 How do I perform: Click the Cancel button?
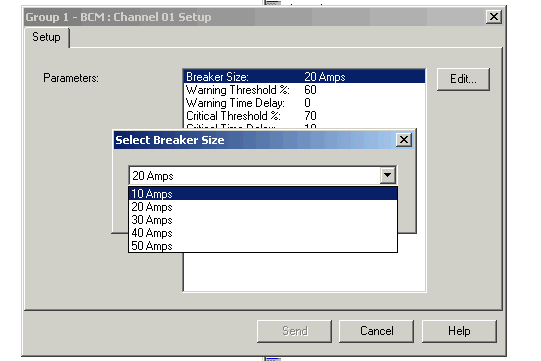click(376, 331)
